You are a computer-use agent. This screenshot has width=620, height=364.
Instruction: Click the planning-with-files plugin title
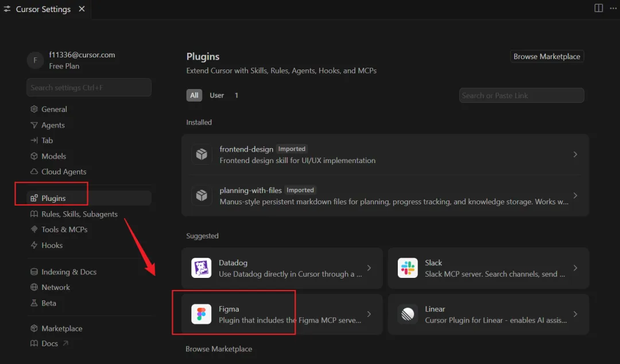(x=251, y=190)
